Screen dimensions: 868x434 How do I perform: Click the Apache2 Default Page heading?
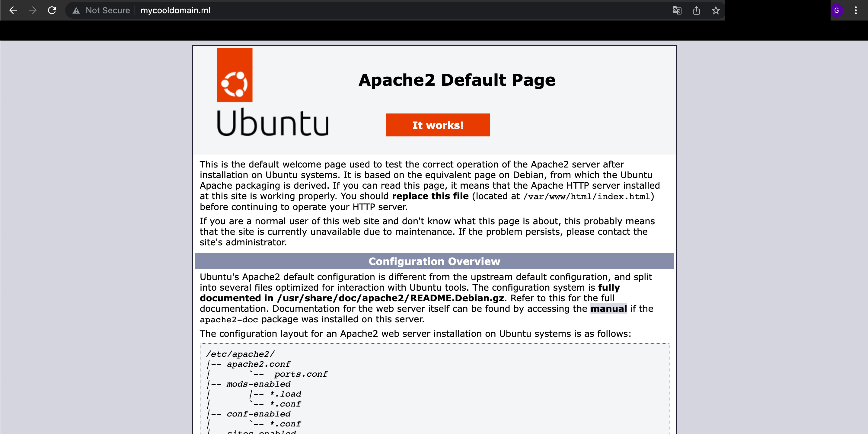click(457, 80)
